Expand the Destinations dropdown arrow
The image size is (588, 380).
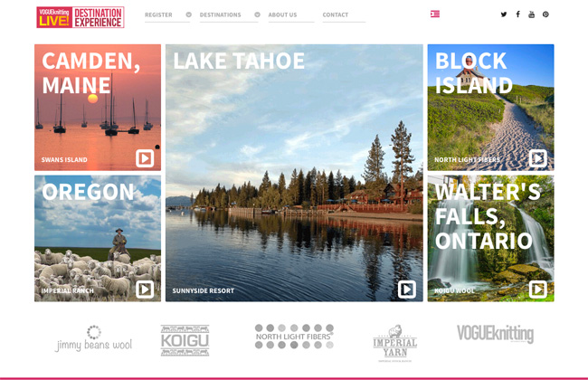[x=257, y=14]
